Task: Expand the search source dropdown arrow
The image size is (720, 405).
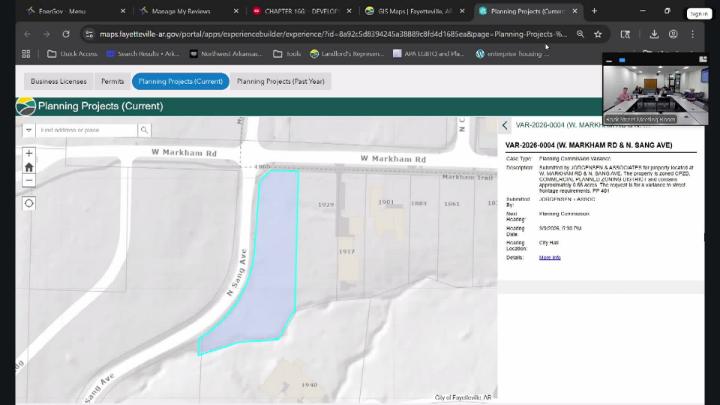Action: coord(29,130)
